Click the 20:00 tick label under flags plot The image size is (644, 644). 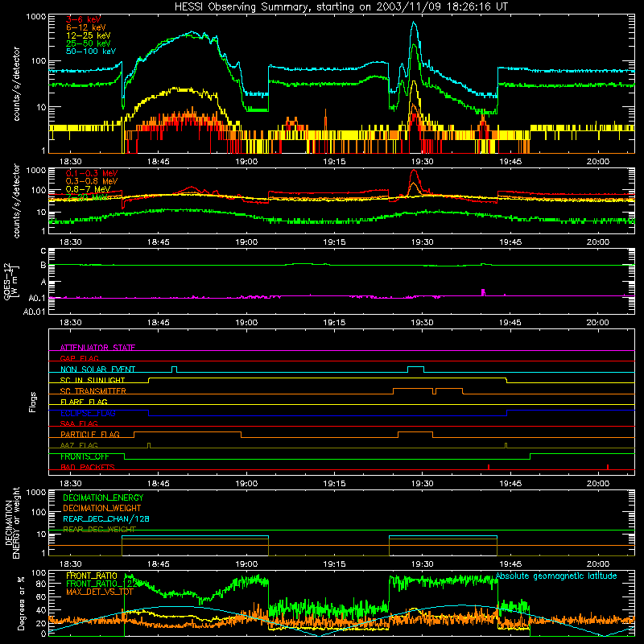click(x=597, y=484)
